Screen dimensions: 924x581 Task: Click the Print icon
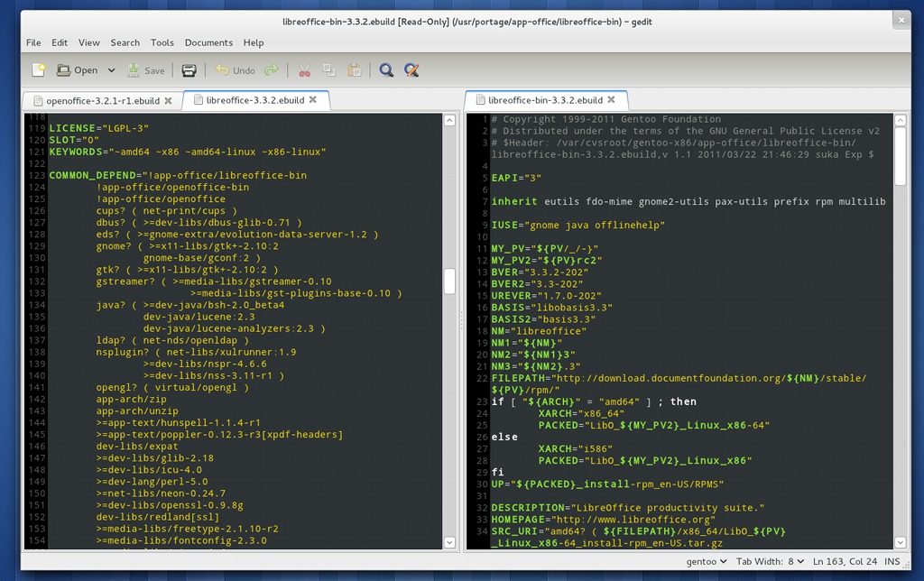(x=189, y=70)
